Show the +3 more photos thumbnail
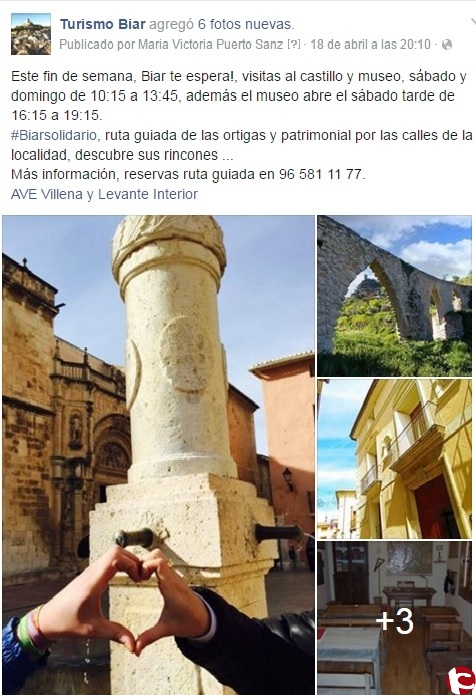The width and height of the screenshot is (476, 695). (394, 618)
